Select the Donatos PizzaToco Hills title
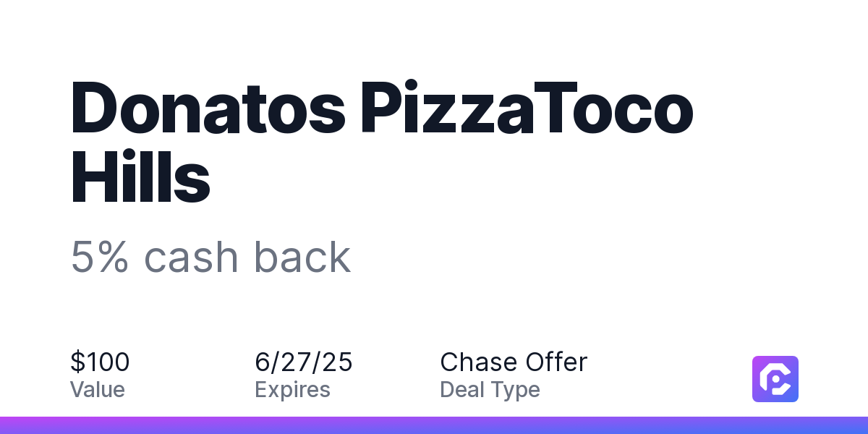Screen dimensions: 868x434 (382, 144)
